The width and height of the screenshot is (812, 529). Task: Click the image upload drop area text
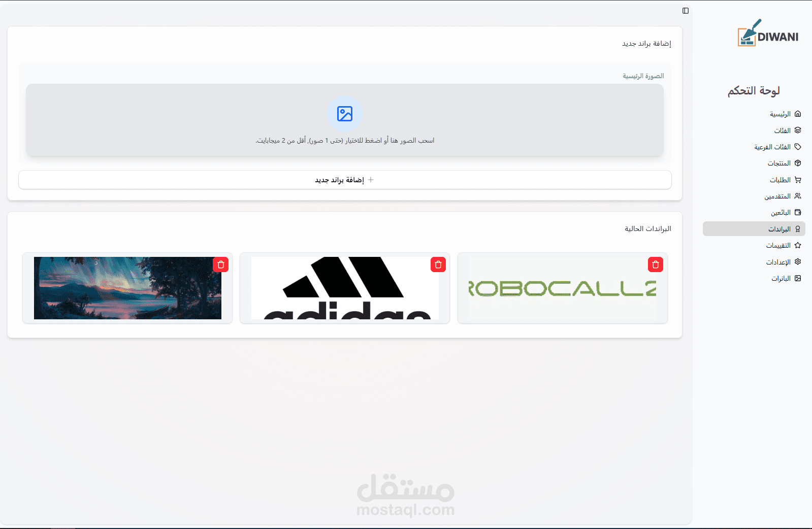(x=345, y=141)
